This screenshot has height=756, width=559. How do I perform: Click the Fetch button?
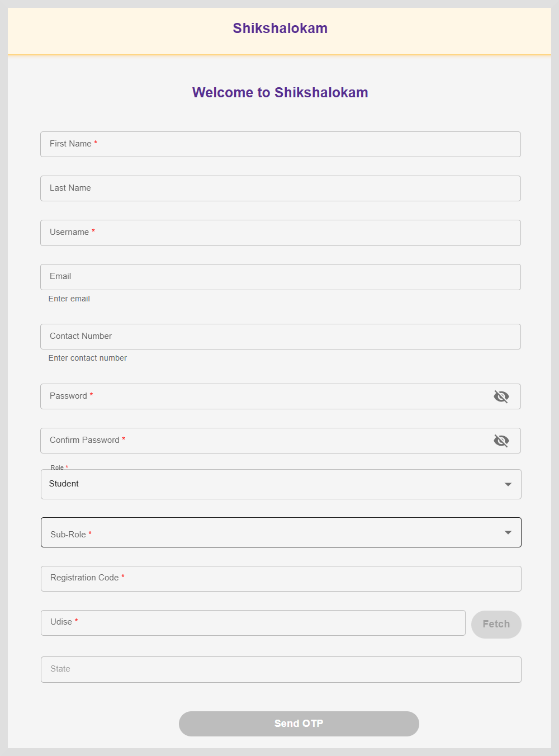[496, 624]
